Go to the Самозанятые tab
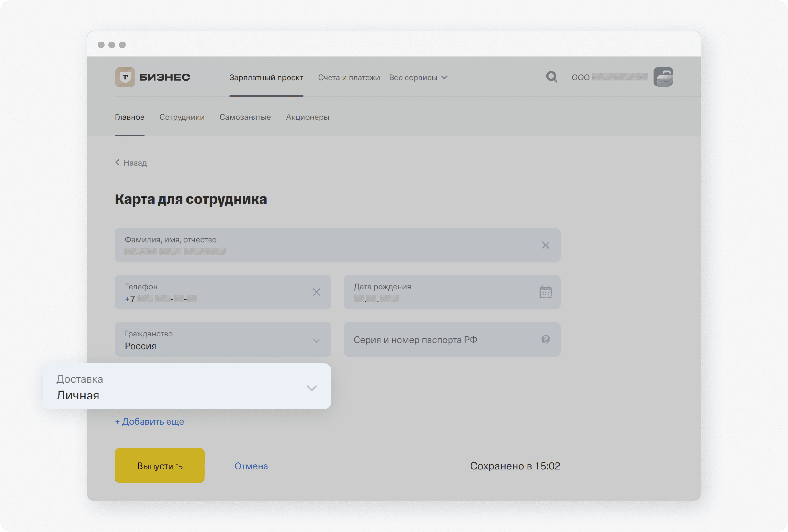 tap(245, 117)
